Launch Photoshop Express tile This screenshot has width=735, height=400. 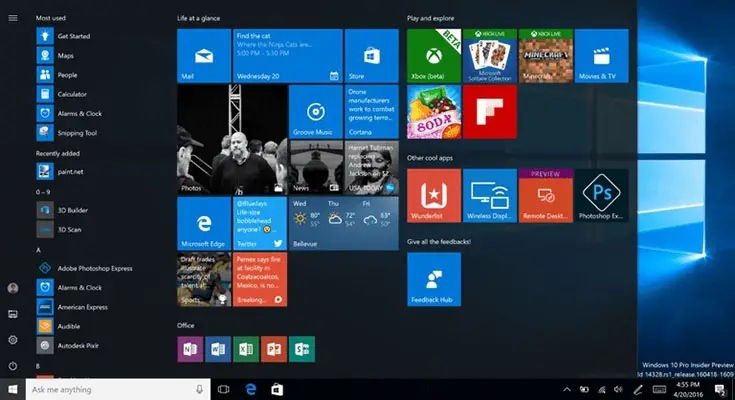[601, 196]
